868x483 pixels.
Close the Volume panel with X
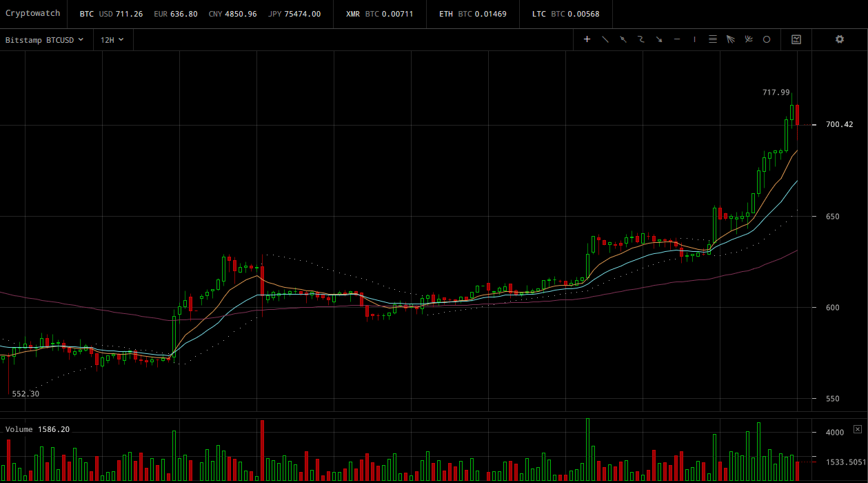(858, 429)
